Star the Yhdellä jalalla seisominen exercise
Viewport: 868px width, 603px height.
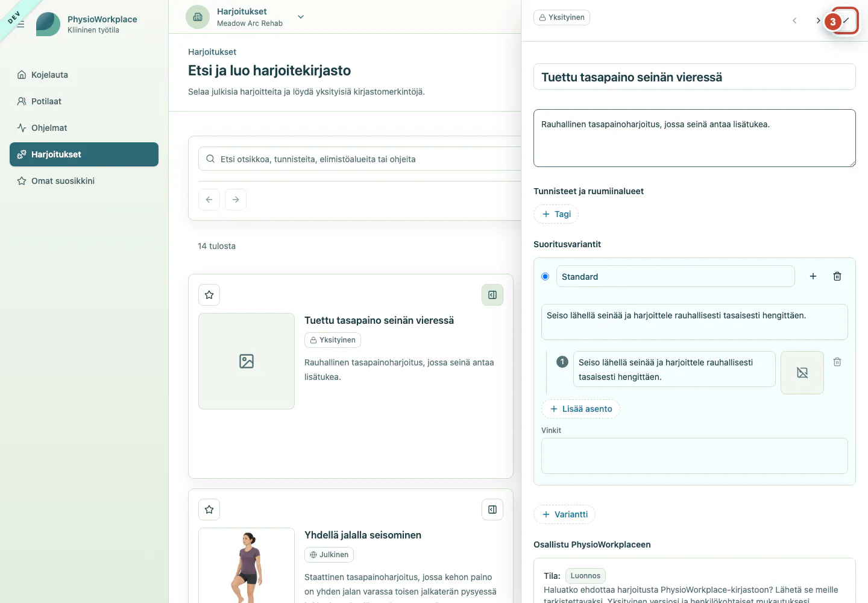pos(209,510)
